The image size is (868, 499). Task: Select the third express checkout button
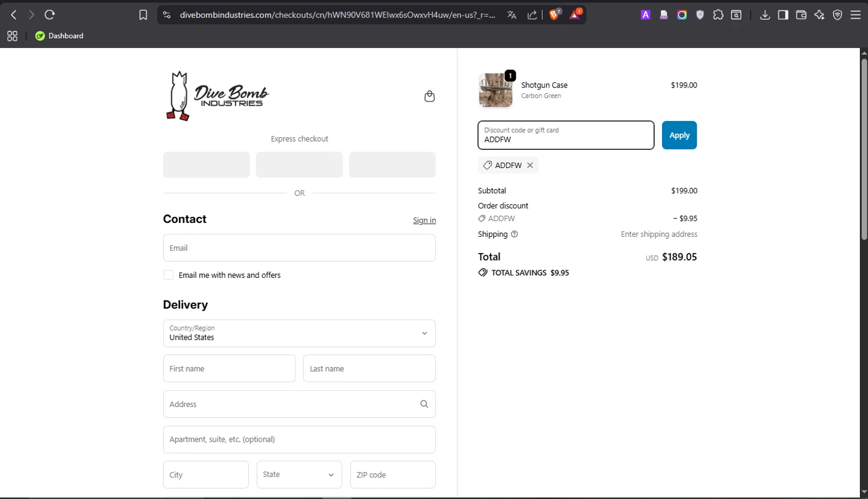(392, 165)
